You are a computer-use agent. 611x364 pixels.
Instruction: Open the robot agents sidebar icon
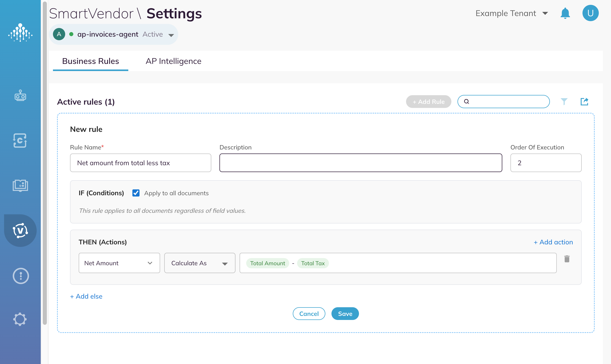20,96
